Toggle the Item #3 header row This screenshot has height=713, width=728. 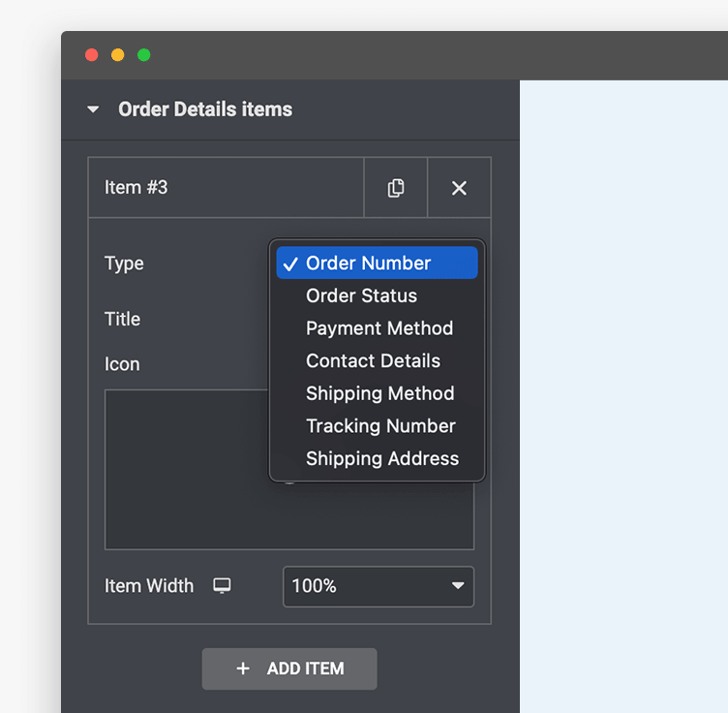point(225,188)
